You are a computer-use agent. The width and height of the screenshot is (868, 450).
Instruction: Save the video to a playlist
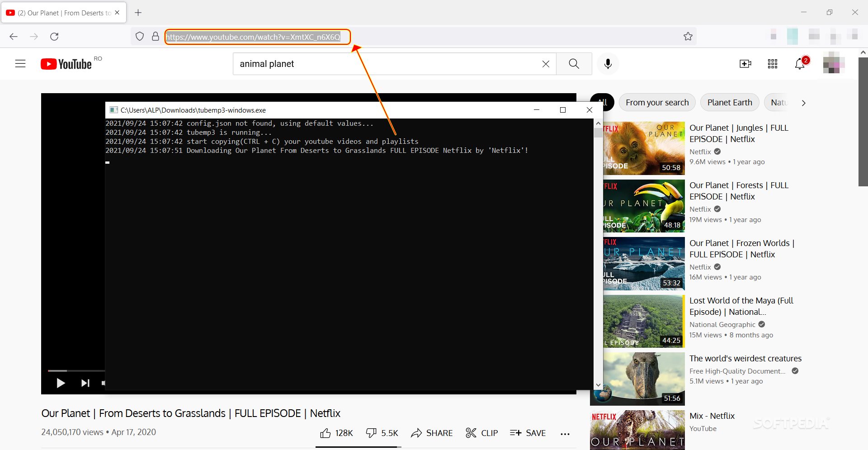(528, 433)
